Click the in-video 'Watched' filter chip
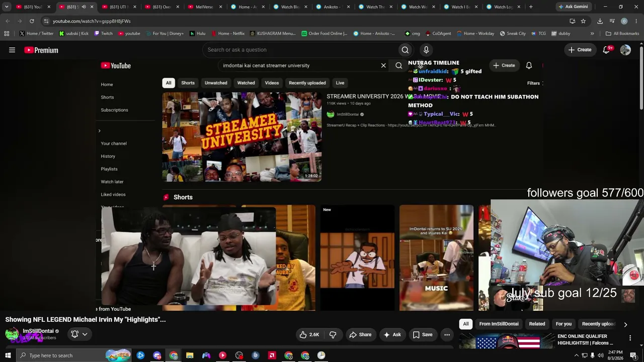Viewport: 644px width, 362px height. click(x=246, y=83)
